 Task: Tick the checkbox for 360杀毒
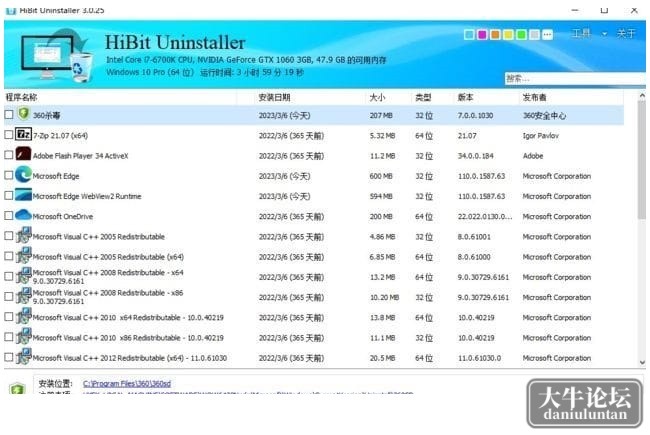point(9,114)
